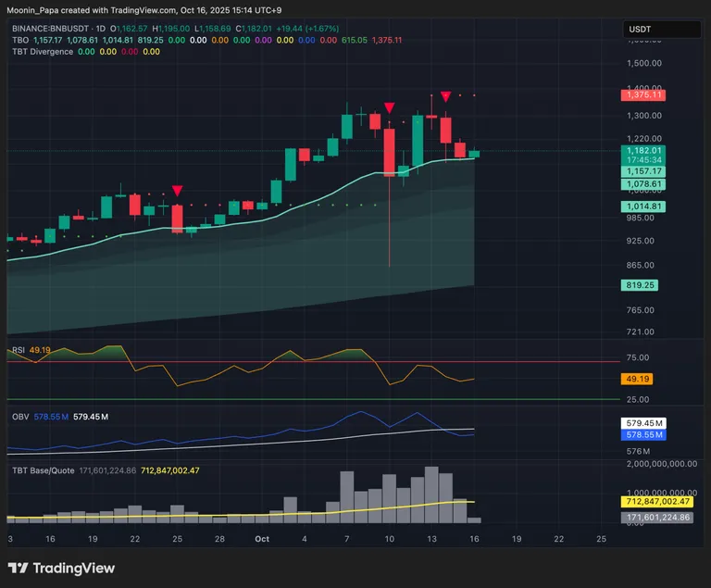Select the TBT Divergence indicator legend
The width and height of the screenshot is (711, 588).
click(43, 52)
